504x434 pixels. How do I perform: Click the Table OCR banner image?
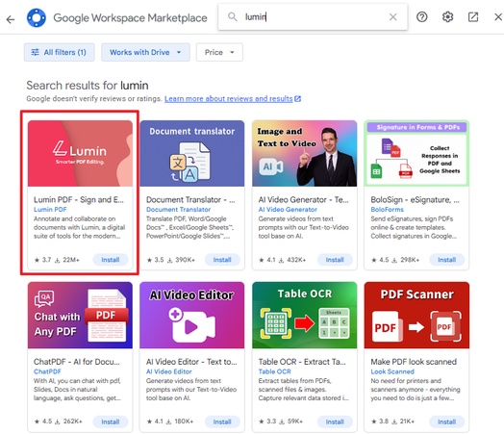[x=304, y=315]
